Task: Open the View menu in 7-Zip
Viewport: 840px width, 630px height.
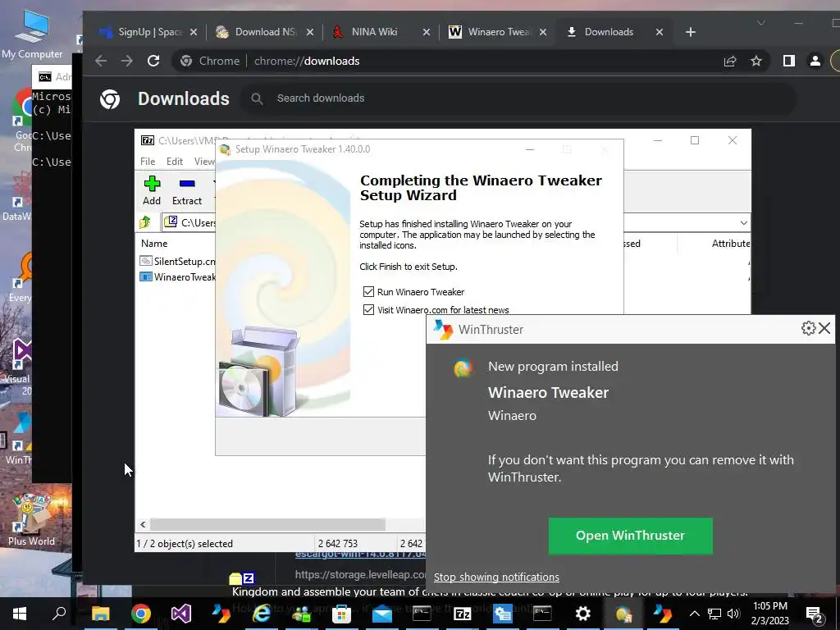Action: click(x=204, y=162)
